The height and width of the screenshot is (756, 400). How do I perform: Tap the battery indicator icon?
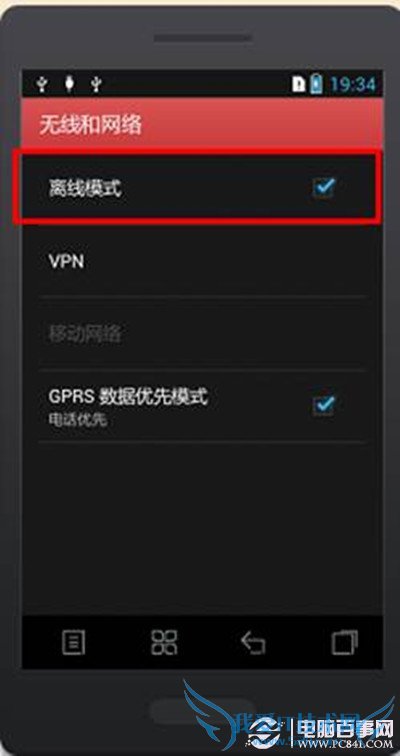click(317, 84)
